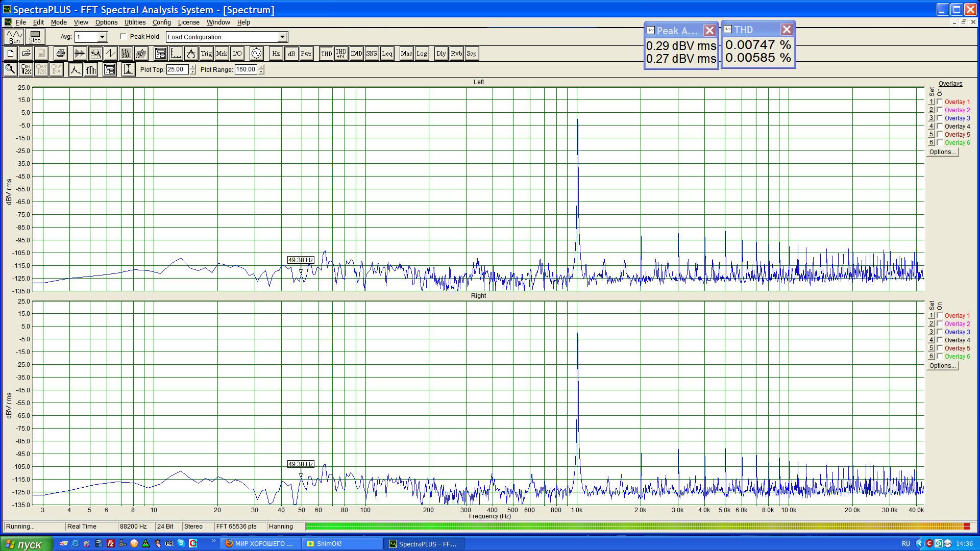Open the Mode menu
980x551 pixels.
(59, 22)
